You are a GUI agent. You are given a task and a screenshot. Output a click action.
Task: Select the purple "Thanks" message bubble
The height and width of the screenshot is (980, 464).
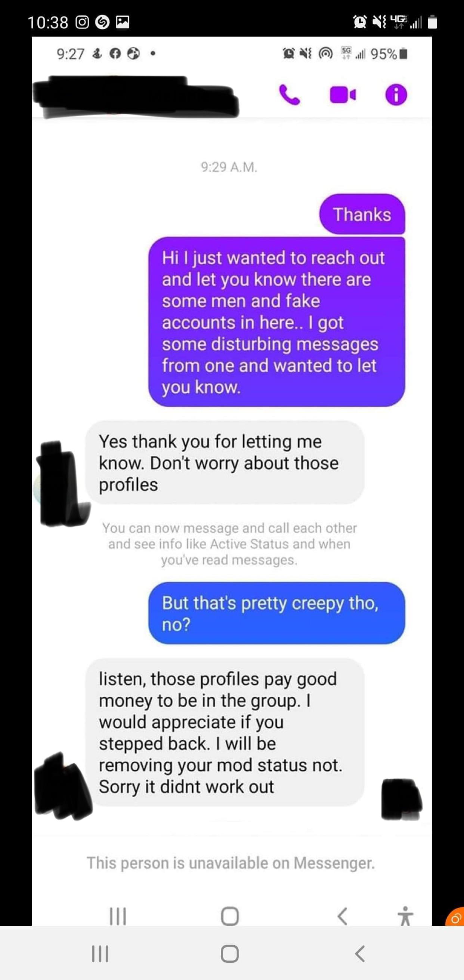pyautogui.click(x=362, y=214)
